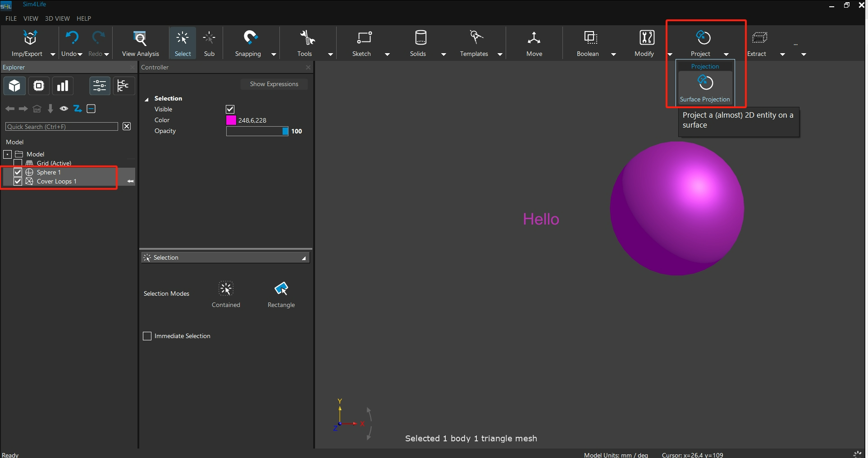The height and width of the screenshot is (458, 868).
Task: Open the Sketch dropdown arrow
Action: click(387, 54)
